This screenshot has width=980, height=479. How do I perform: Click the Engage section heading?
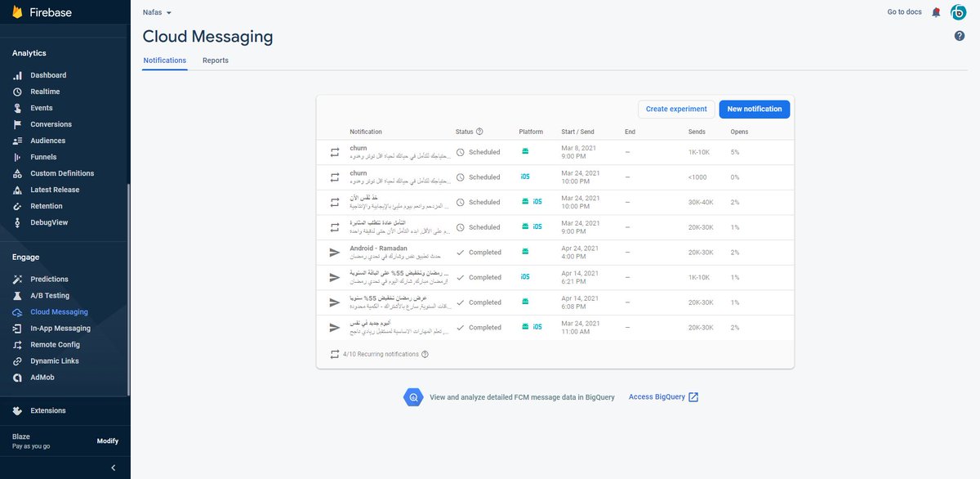point(25,257)
